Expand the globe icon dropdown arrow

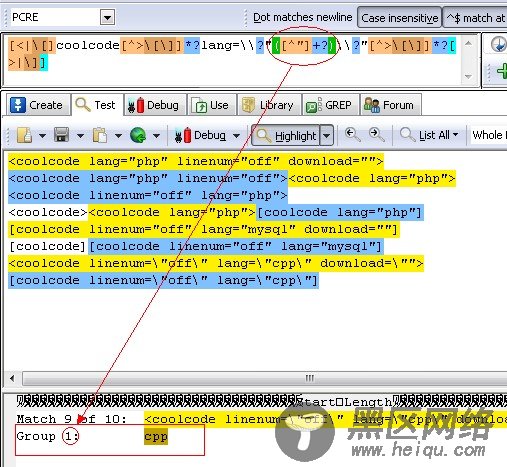tap(156, 136)
